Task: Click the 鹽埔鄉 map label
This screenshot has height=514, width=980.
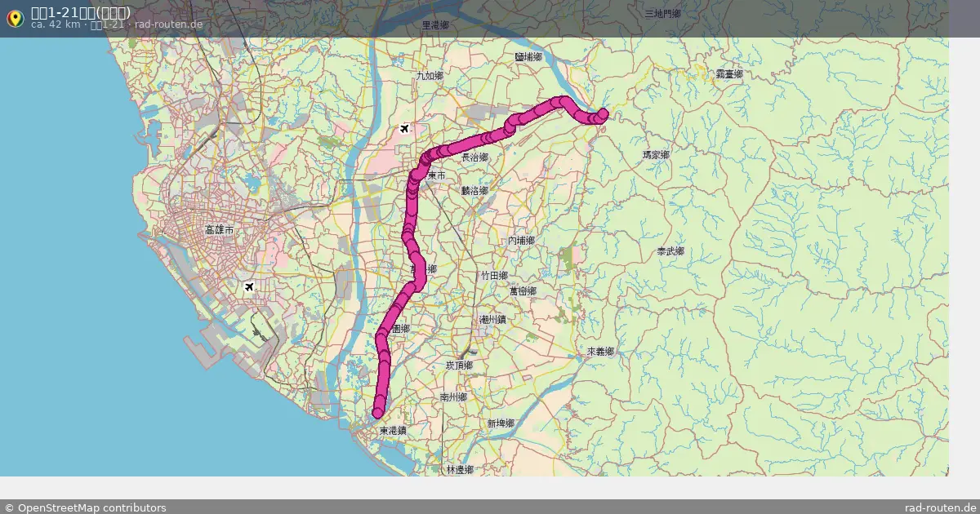Action: pyautogui.click(x=529, y=57)
